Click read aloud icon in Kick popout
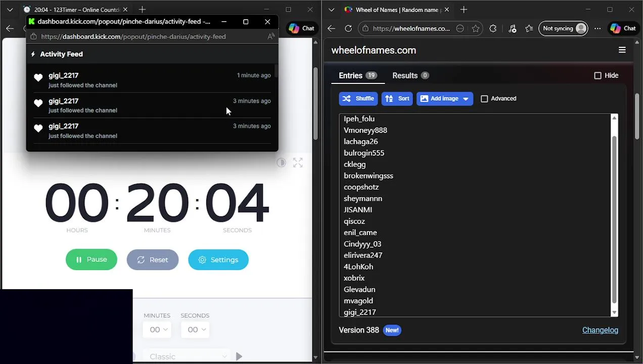 point(271,36)
